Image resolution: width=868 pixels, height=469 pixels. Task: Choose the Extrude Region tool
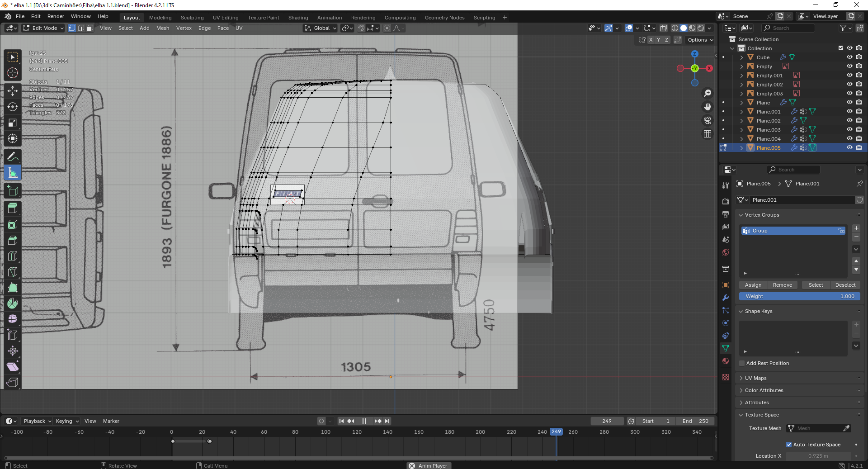pyautogui.click(x=13, y=208)
